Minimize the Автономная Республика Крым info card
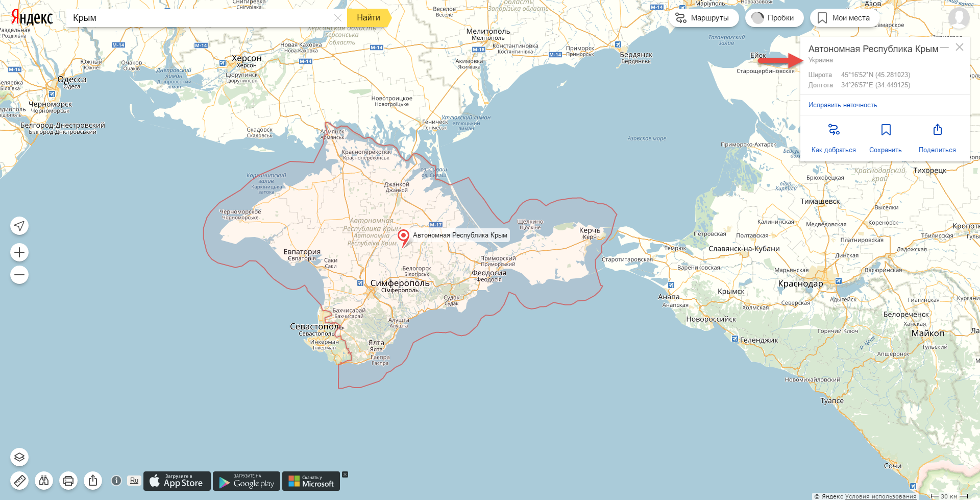This screenshot has width=980, height=500. (945, 47)
